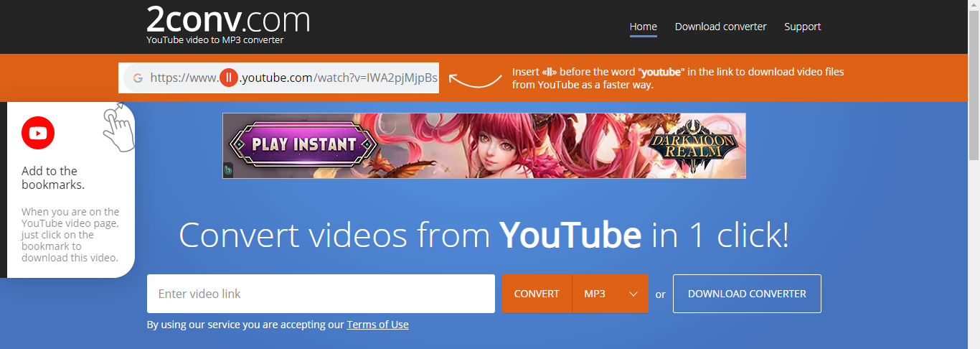Click the Dark Moon Realm ad banner
The image size is (980, 349).
click(x=484, y=146)
